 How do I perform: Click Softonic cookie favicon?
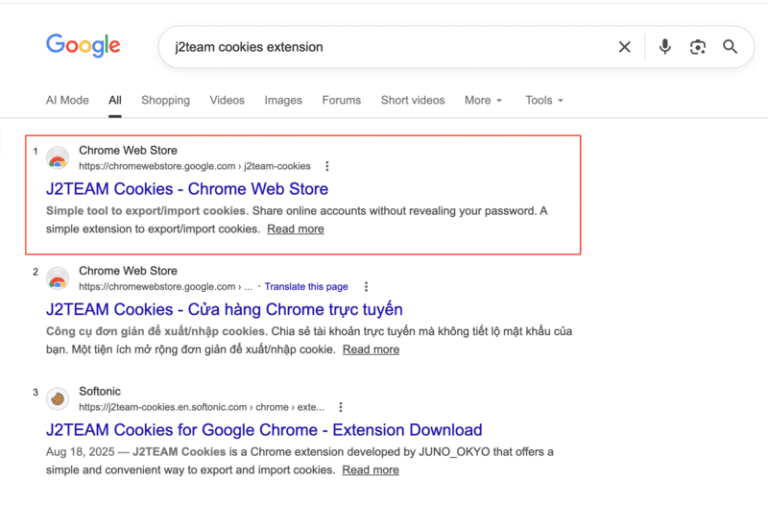(57, 399)
